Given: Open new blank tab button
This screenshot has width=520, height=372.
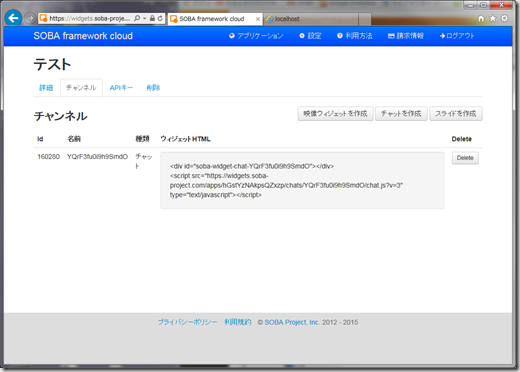Looking at the screenshot, I should pyautogui.click(x=365, y=19).
